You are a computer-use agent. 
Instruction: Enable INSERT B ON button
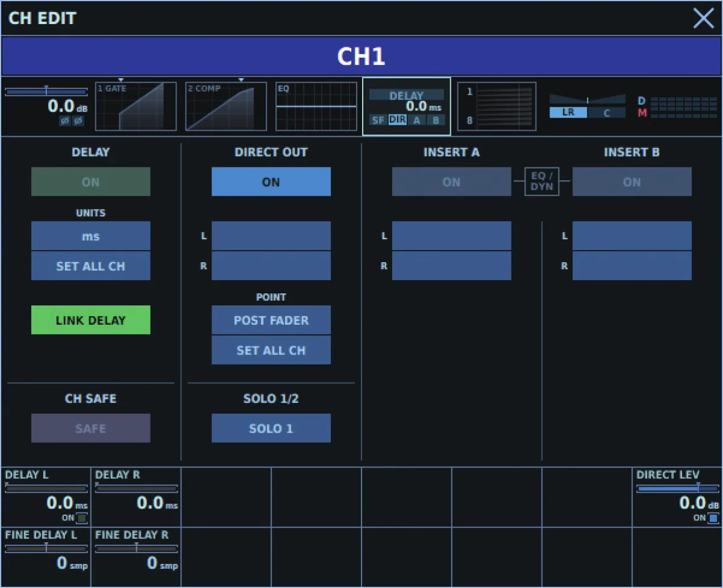click(x=632, y=182)
